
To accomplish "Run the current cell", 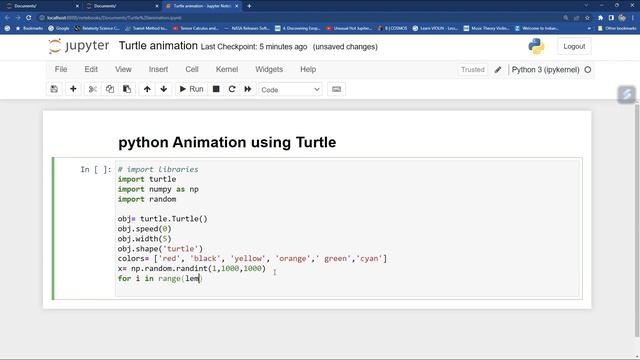I will (x=191, y=89).
